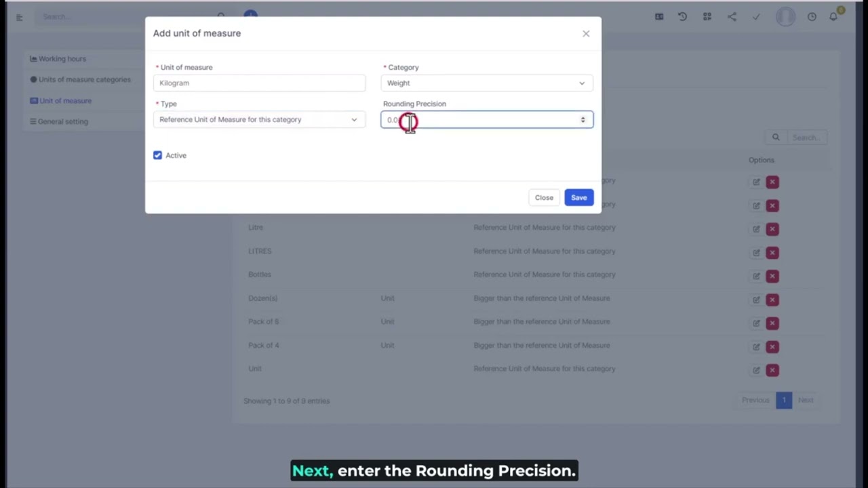This screenshot has height=488, width=868.
Task: Click the Unit of measure text field
Action: point(258,83)
